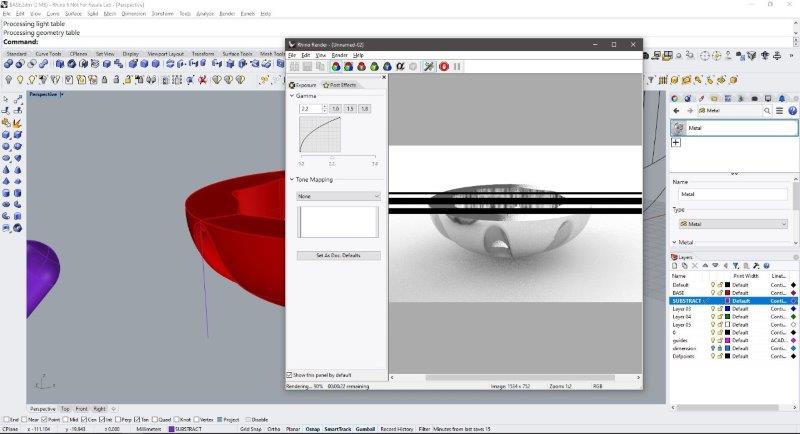
Task: Click color swatch of Layer 04
Action: point(728,317)
